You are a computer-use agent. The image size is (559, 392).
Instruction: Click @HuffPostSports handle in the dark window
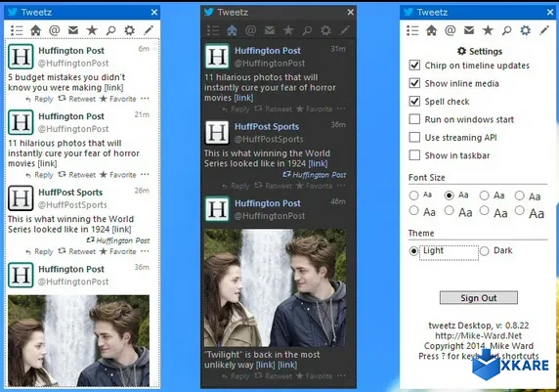tap(269, 140)
